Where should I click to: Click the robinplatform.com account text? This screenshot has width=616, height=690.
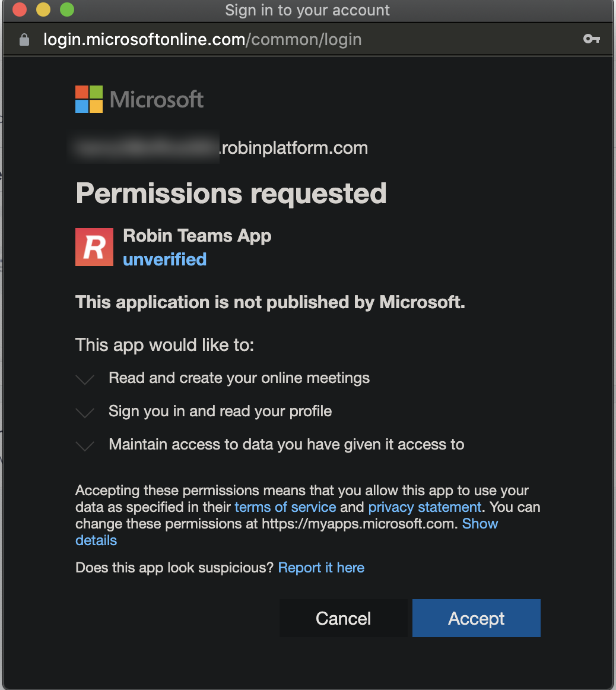(293, 147)
